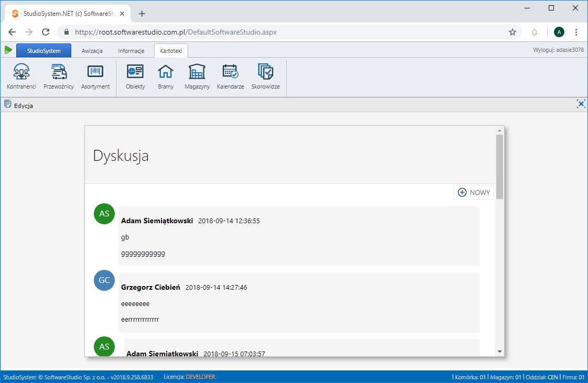The width and height of the screenshot is (588, 383).
Task: Click Grzegorz Ciebień's GC avatar
Action: coord(104,280)
